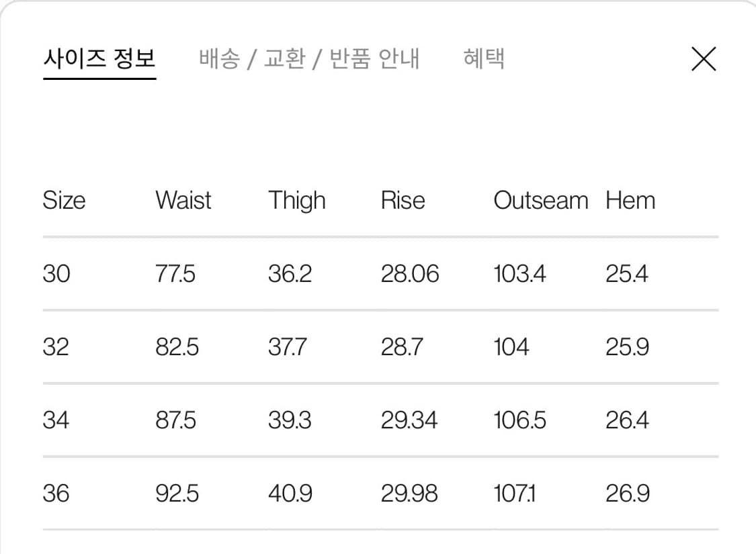Select the size 30 row label
This screenshot has width=756, height=554.
[56, 274]
